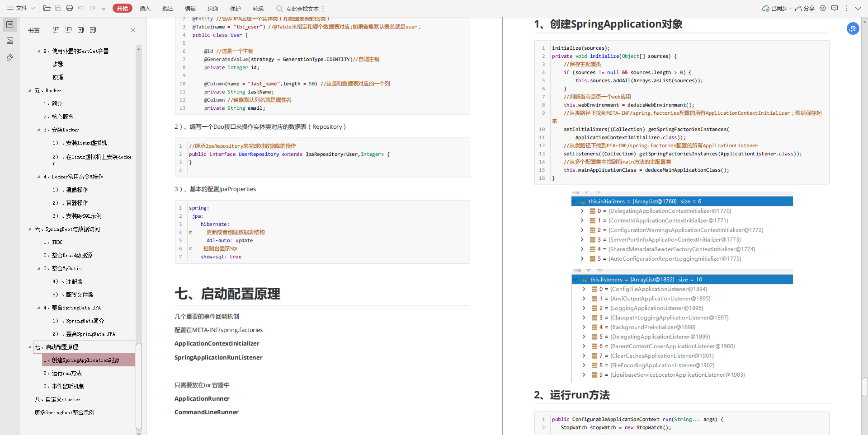Click the 点此查找文本 search field
The width and height of the screenshot is (868, 435).
297,9
